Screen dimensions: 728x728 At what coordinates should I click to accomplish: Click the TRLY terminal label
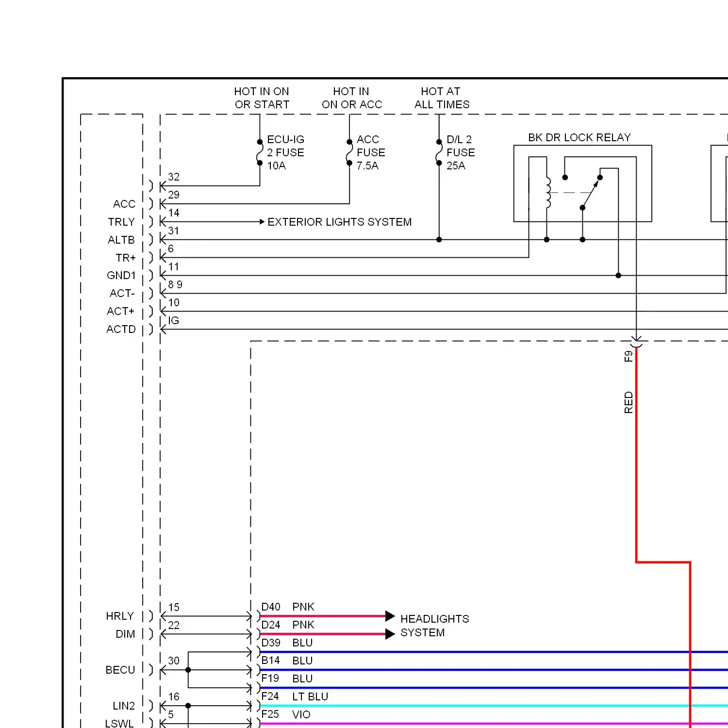pyautogui.click(x=121, y=222)
